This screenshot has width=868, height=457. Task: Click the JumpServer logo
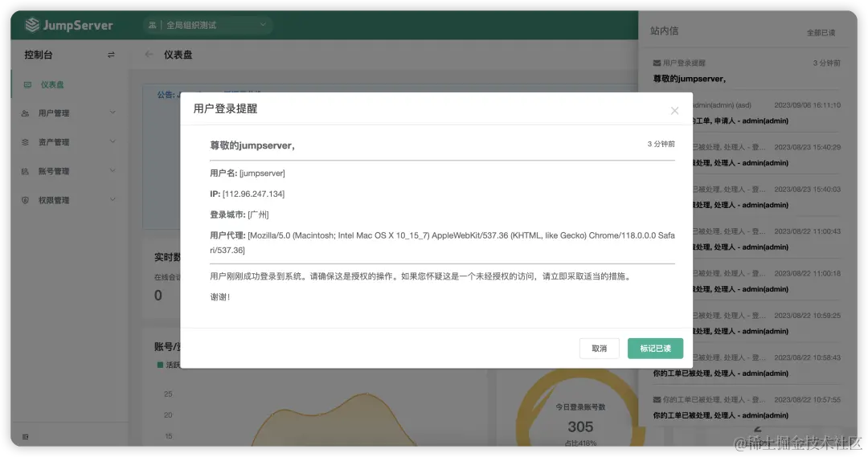tap(69, 25)
